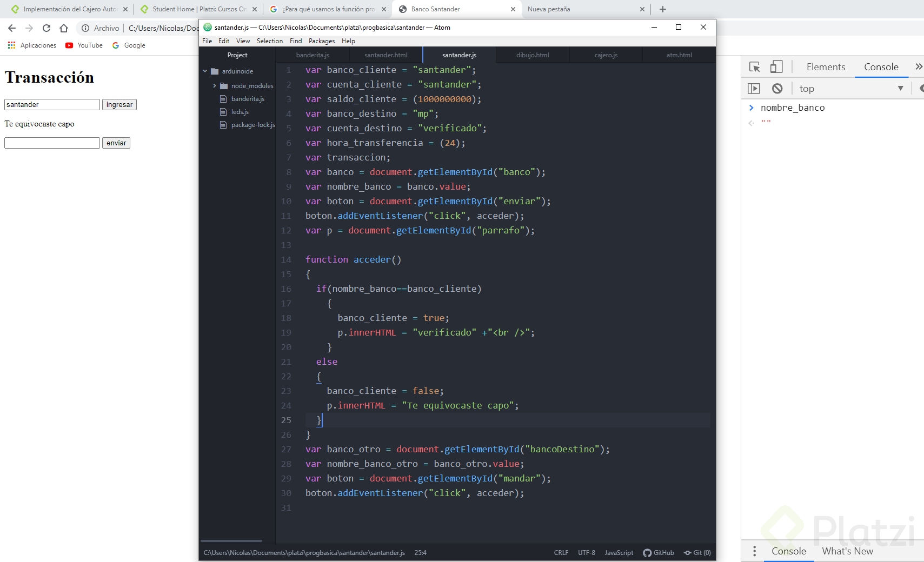Click the ingresar button on the page
This screenshot has height=562, width=924.
pos(119,105)
